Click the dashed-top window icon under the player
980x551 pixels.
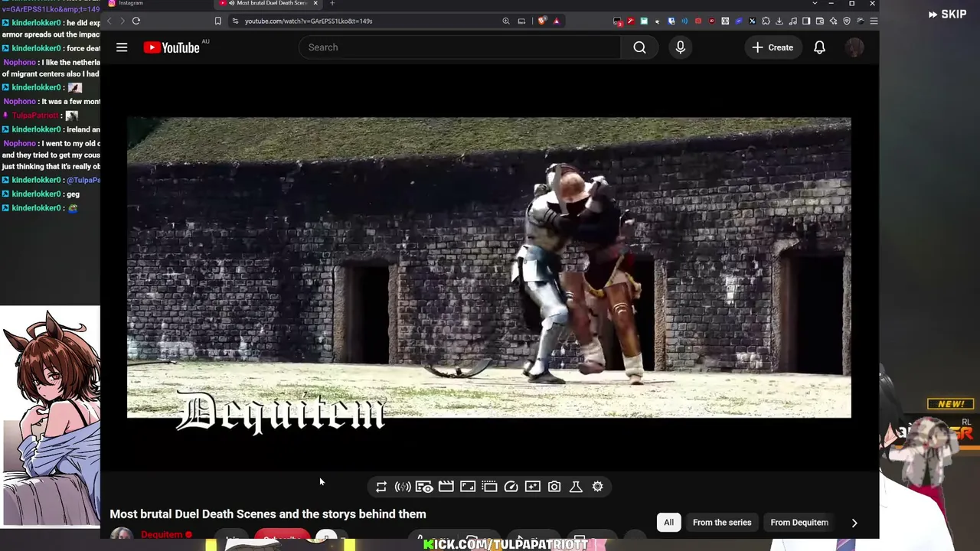tap(490, 487)
